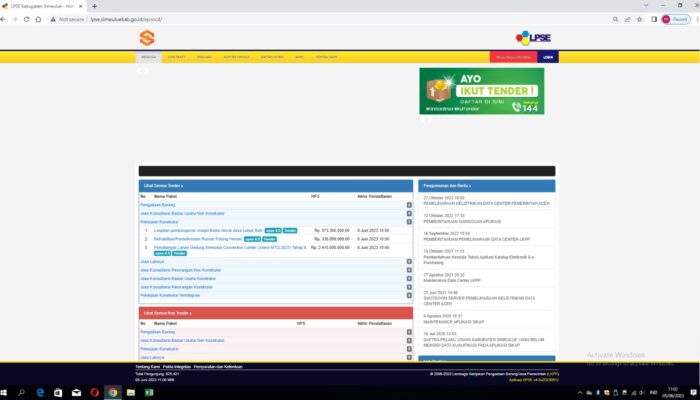Open the Lihat Semua Tender link
This screenshot has height=400, width=700.
point(164,186)
